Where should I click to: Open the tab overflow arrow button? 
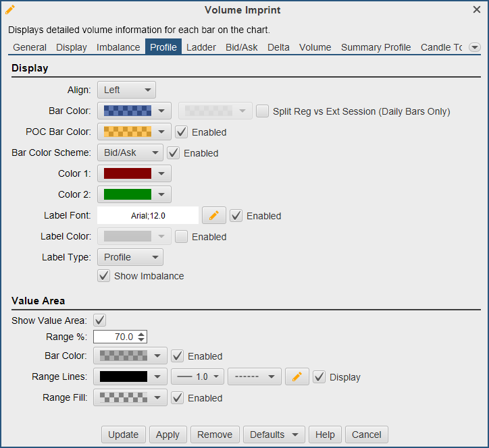(474, 47)
